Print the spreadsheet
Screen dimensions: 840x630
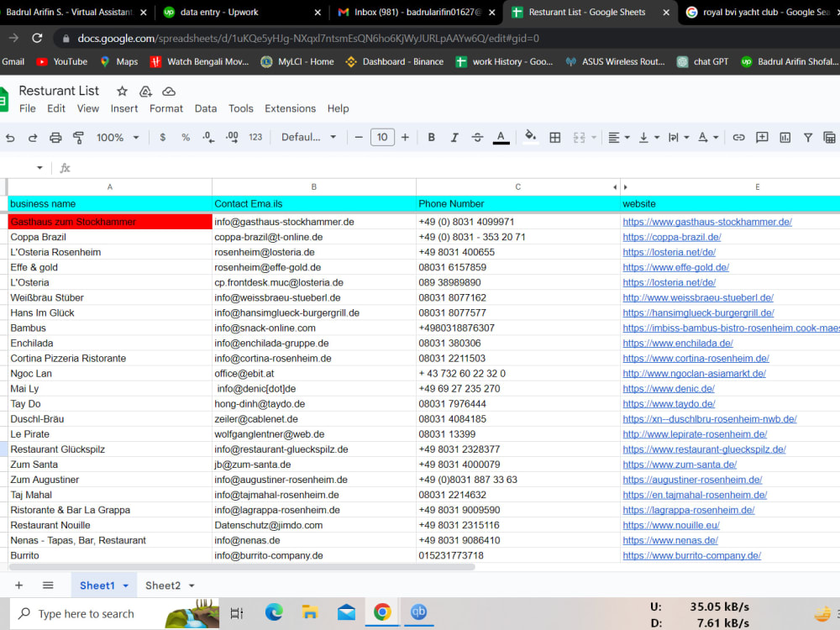point(55,138)
